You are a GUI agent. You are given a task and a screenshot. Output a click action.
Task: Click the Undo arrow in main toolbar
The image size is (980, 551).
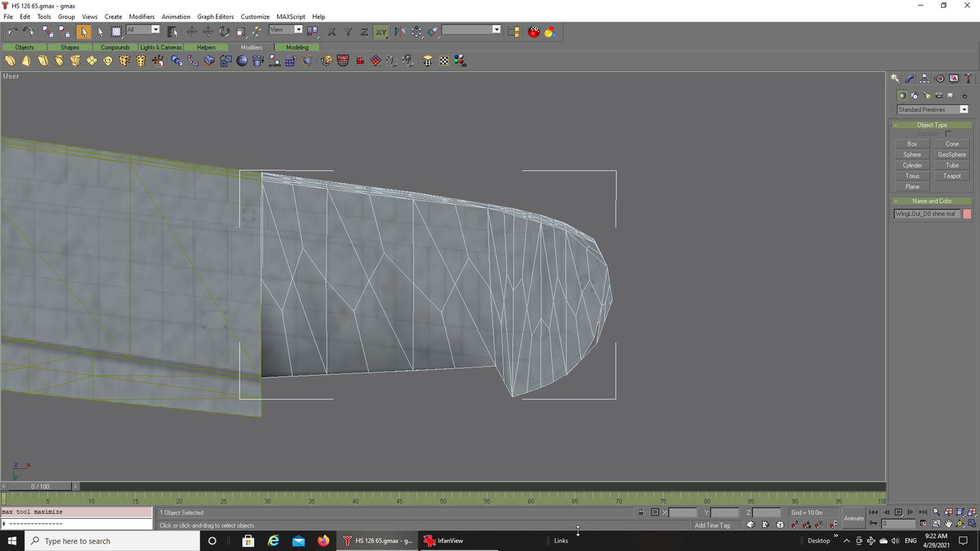click(12, 31)
